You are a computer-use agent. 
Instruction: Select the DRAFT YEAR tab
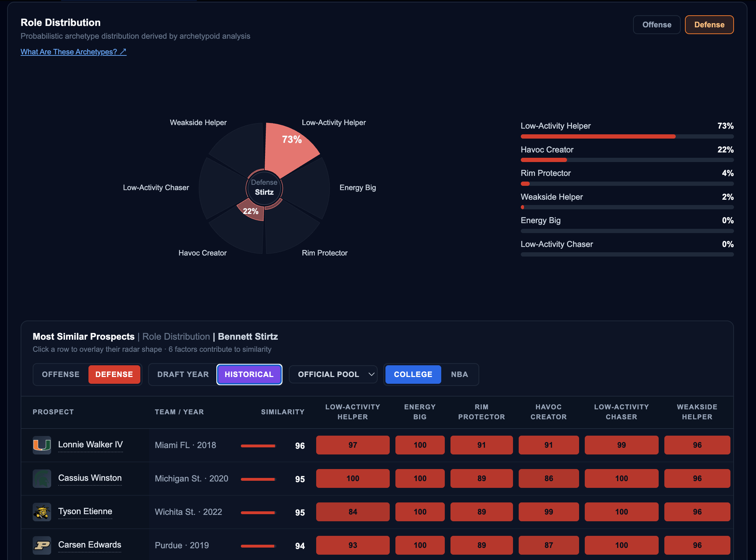(183, 375)
